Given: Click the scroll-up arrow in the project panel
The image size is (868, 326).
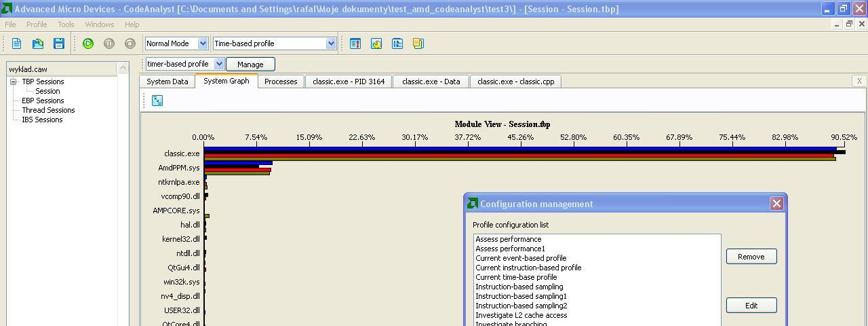Looking at the screenshot, I should pyautogui.click(x=123, y=68).
